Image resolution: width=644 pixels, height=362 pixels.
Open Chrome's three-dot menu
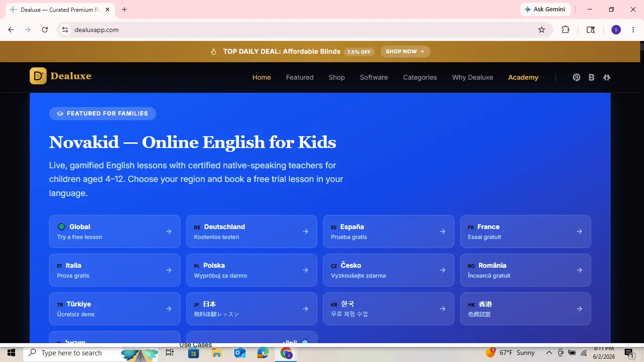click(632, 30)
